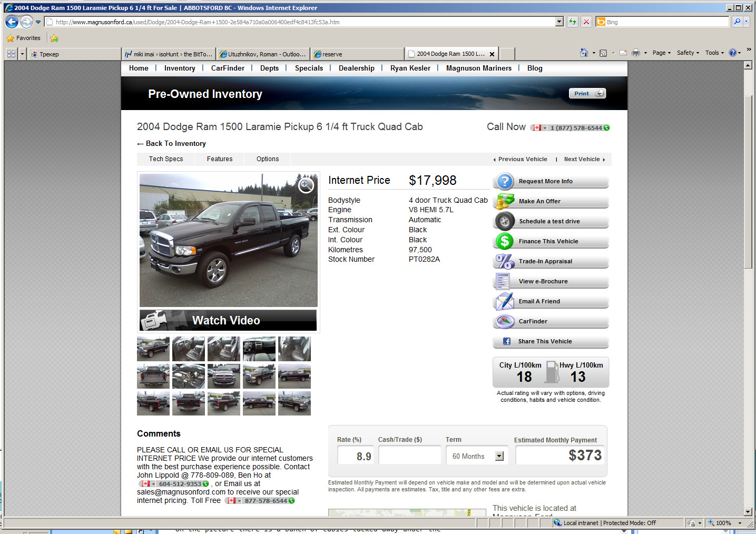
Task: Switch to the reserve browser tab
Action: click(357, 54)
